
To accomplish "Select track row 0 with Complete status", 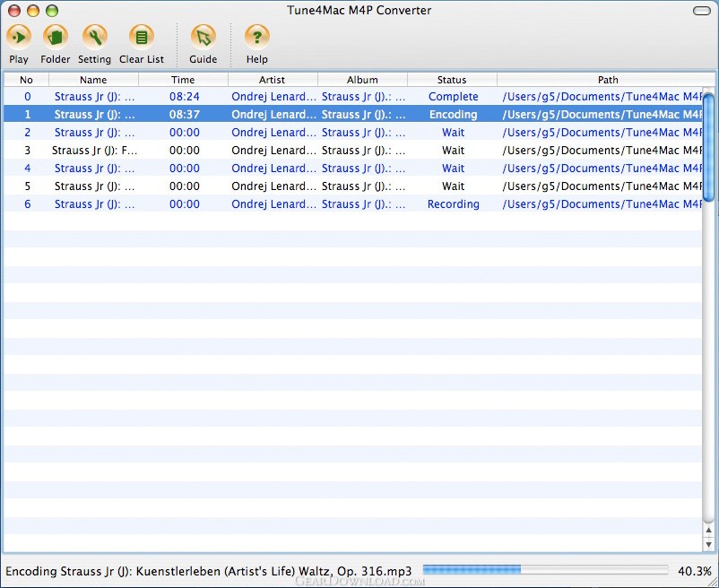I will tap(269, 97).
